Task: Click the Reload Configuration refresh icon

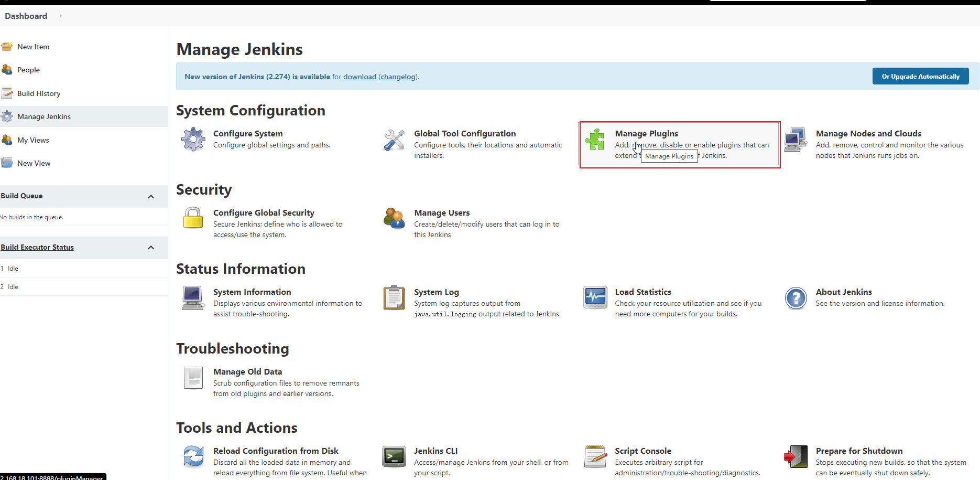Action: [193, 456]
